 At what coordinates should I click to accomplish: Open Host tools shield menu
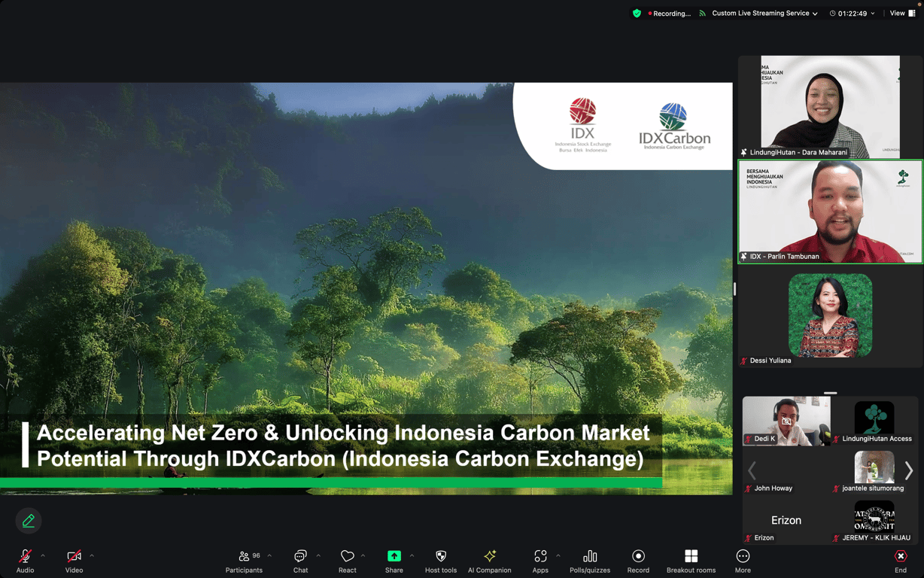440,561
